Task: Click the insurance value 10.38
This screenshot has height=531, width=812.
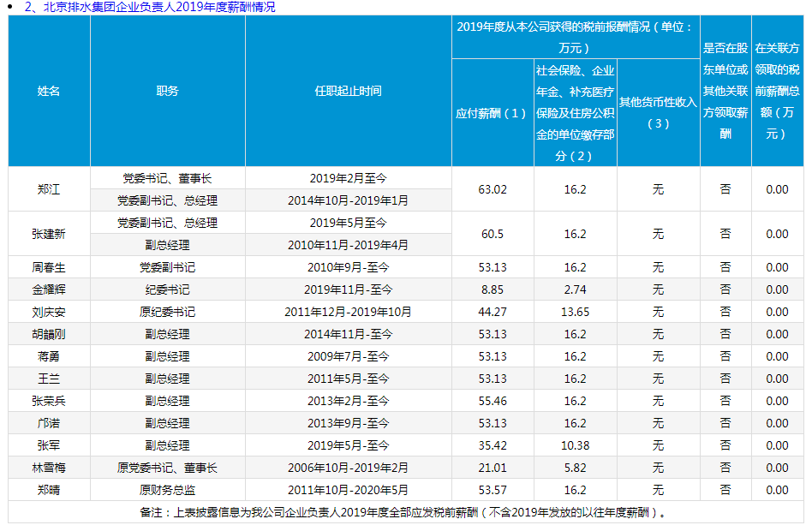Action: 576,446
